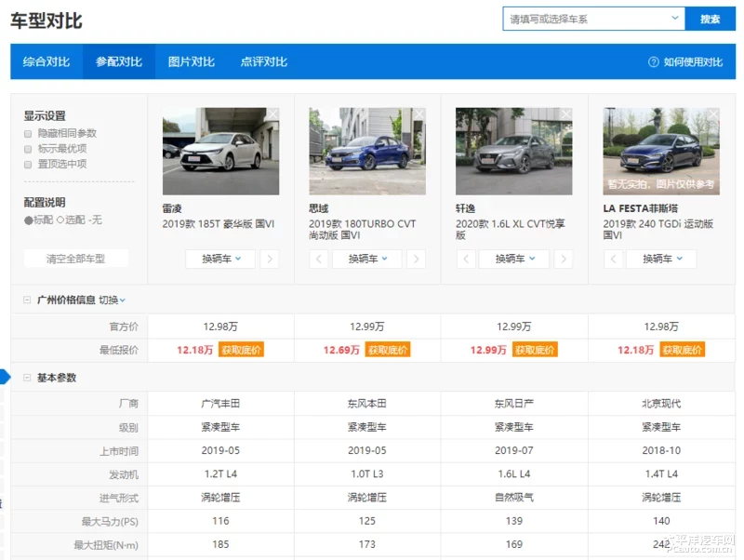Screen dimensions: 744x560
Task: Click the 自然吸气 intake cell
Action: point(514,498)
